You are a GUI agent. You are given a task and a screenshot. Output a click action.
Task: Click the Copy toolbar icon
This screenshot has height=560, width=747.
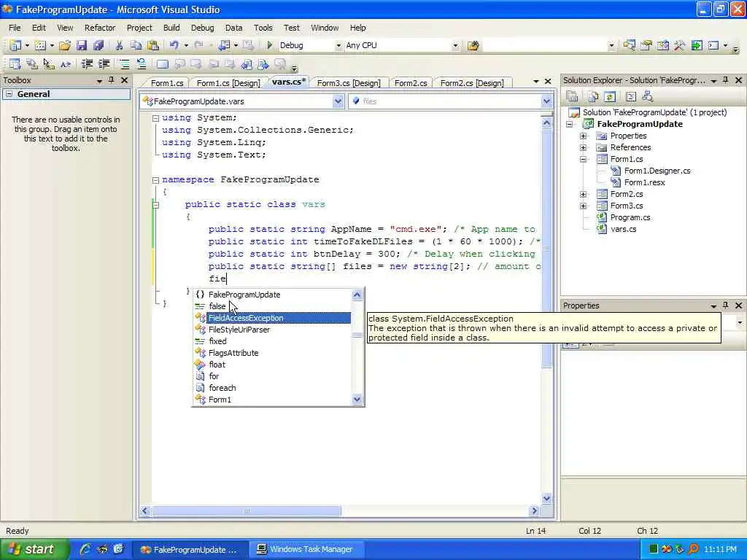click(x=136, y=45)
